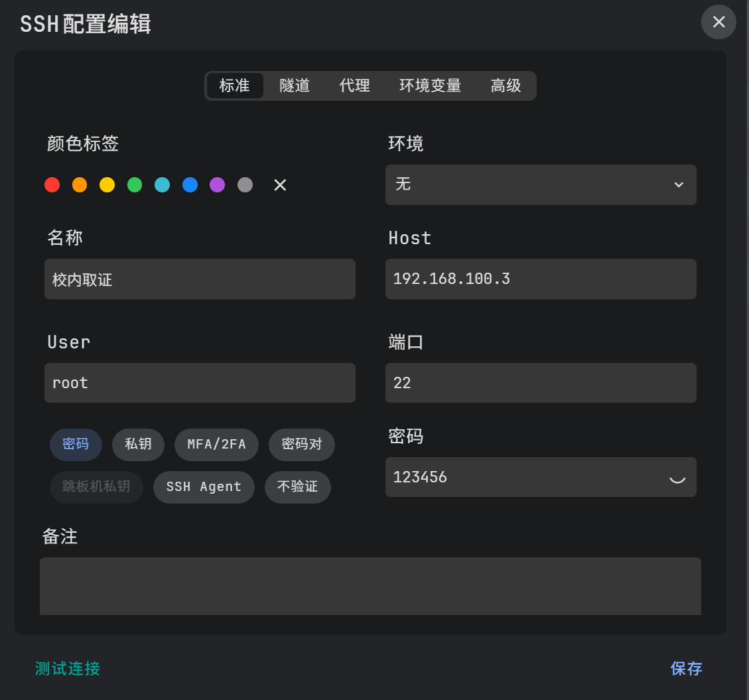Select the purple color tag
The height and width of the screenshot is (700, 749).
coord(218,185)
